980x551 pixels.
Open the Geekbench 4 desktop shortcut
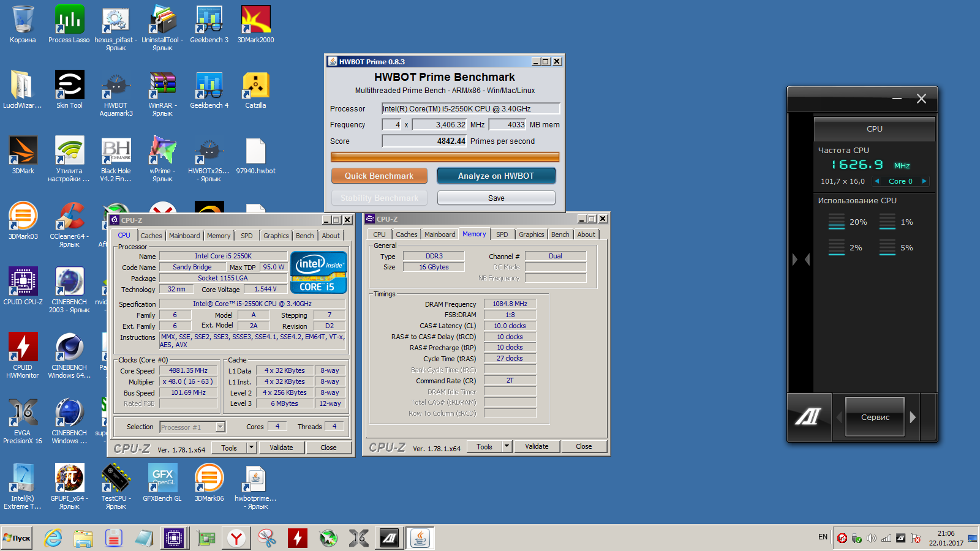pyautogui.click(x=209, y=91)
